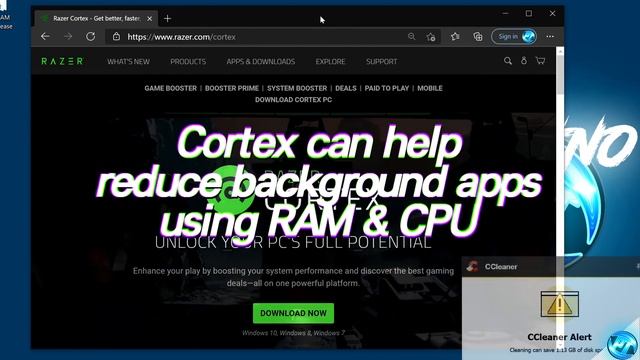The width and height of the screenshot is (640, 360).
Task: Click the Razer logo
Action: click(x=62, y=61)
